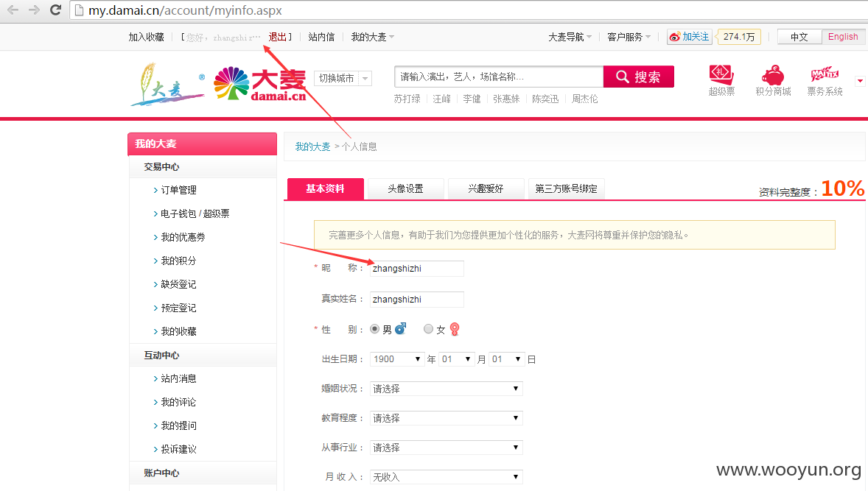
Task: Click the 昵称 nickname input field
Action: [x=417, y=269]
